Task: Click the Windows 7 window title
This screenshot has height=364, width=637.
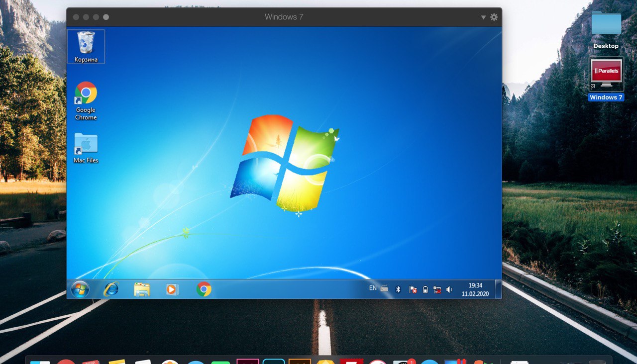Action: pos(284,17)
